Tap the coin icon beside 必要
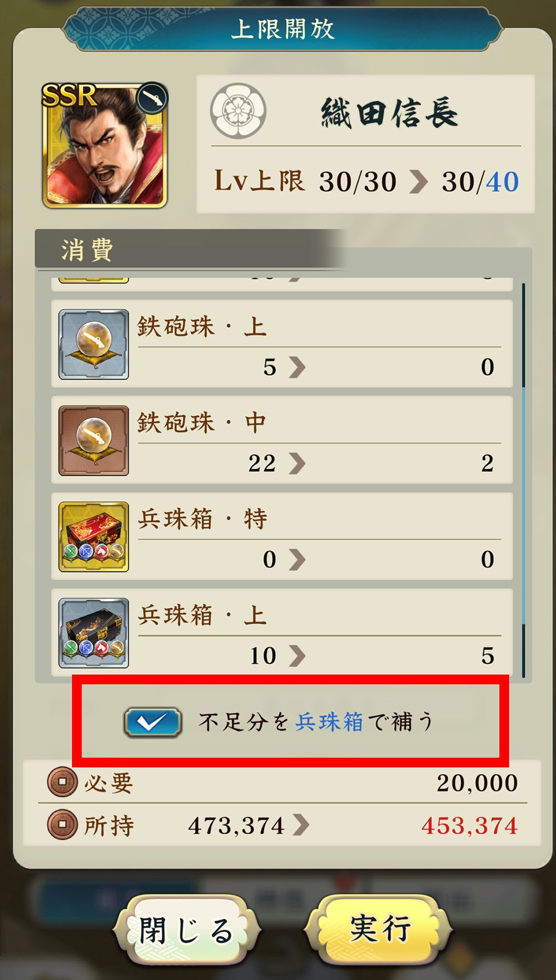 point(62,782)
